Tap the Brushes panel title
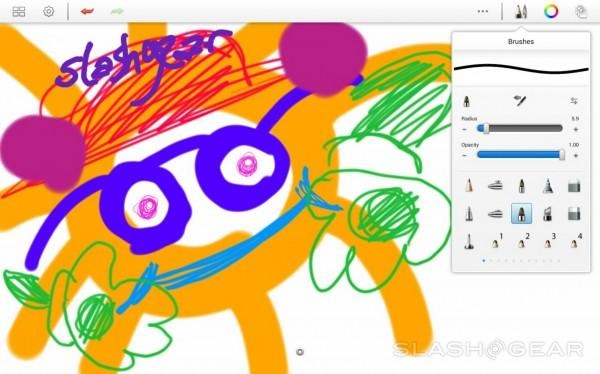 tap(521, 41)
